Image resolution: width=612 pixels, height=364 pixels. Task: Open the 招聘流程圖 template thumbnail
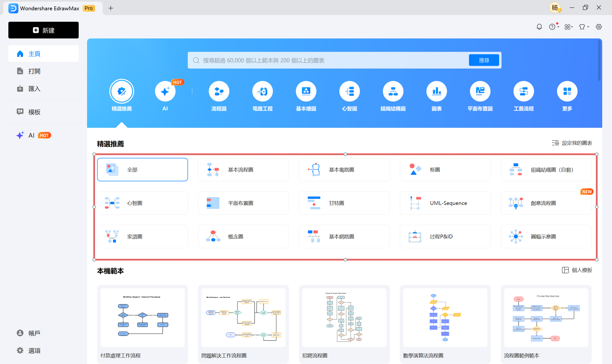tap(344, 317)
